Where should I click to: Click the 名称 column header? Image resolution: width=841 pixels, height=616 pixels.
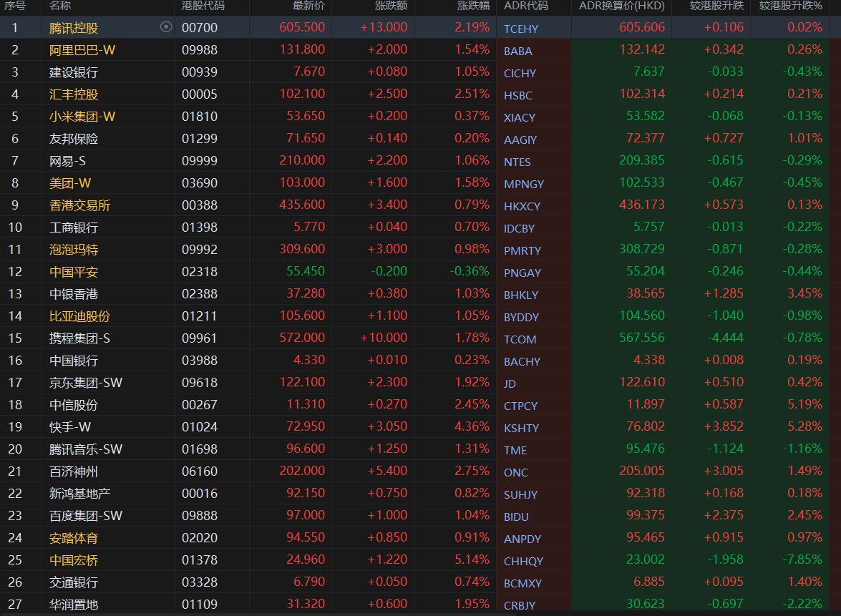coord(60,6)
